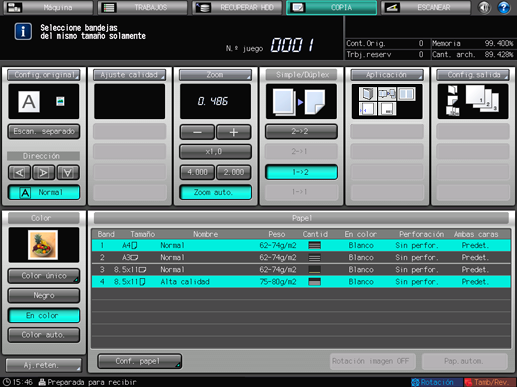The width and height of the screenshot is (517, 387).
Task: Toggle the Zoom auto. button
Action: click(215, 192)
